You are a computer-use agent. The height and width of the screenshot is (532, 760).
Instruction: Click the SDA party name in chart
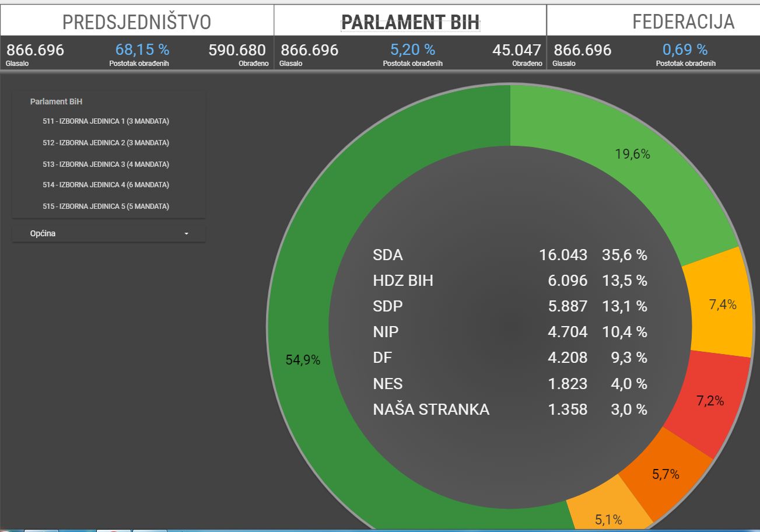tap(388, 255)
